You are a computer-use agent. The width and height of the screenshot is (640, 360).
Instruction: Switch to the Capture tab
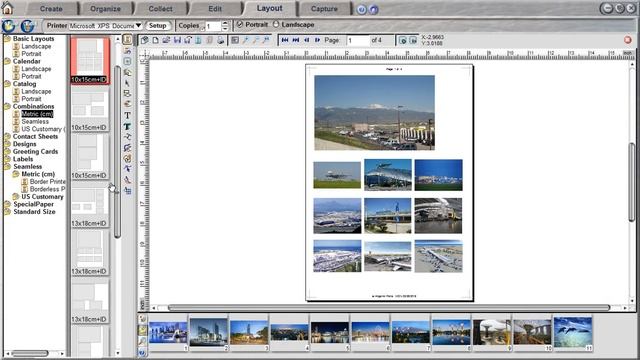(324, 9)
